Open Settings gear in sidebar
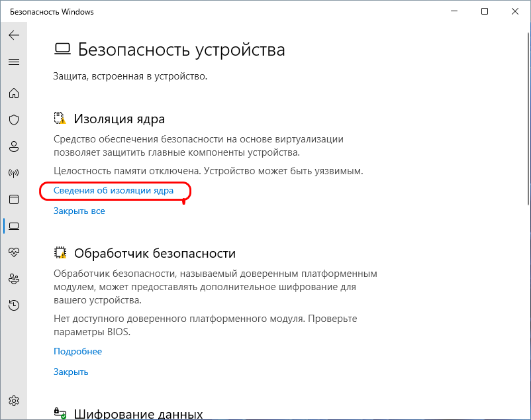 point(14,401)
